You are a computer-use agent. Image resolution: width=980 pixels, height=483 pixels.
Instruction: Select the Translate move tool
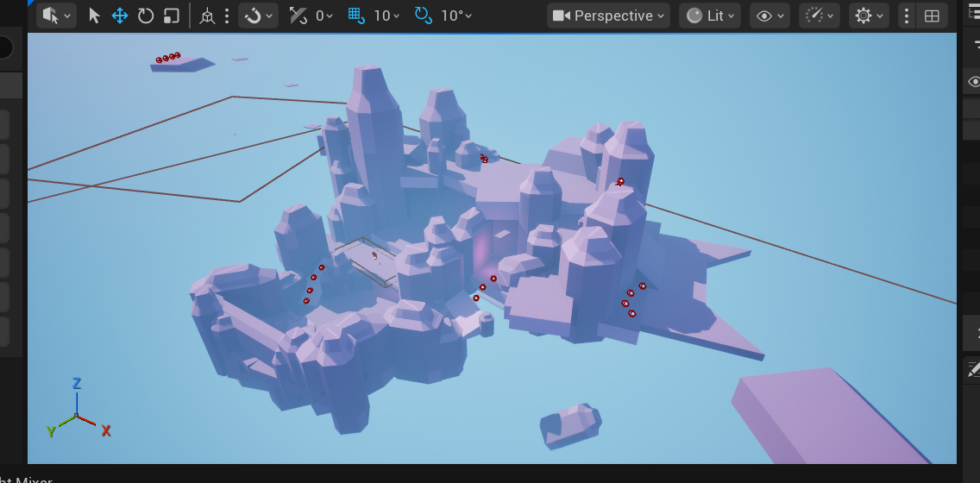(120, 16)
